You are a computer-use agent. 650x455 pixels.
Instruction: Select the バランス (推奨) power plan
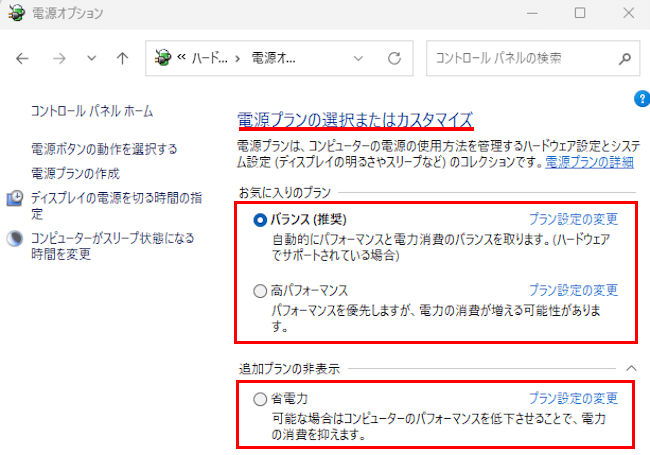pyautogui.click(x=261, y=219)
